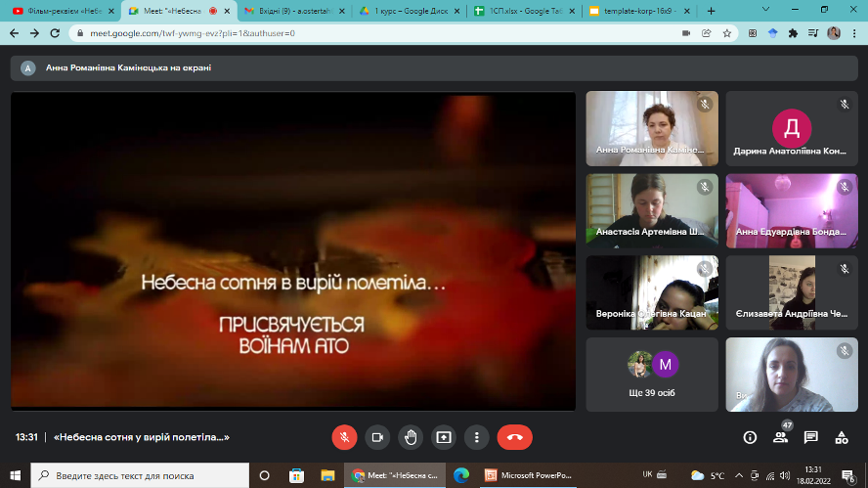This screenshot has width=868, height=488.
Task: Open Cortana circle in taskbar
Action: pos(264,475)
